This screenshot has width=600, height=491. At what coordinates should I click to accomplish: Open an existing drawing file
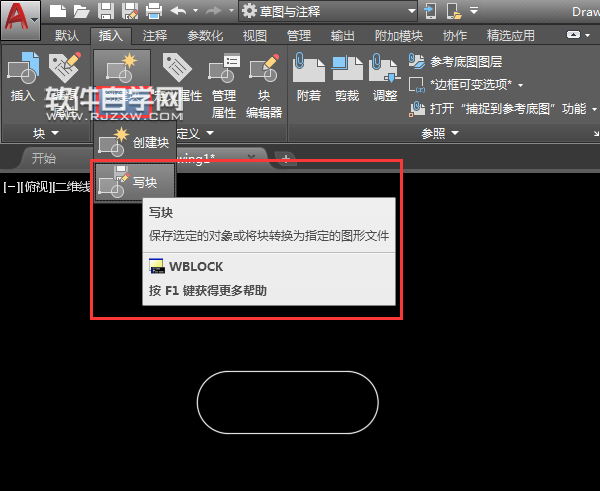coord(82,11)
